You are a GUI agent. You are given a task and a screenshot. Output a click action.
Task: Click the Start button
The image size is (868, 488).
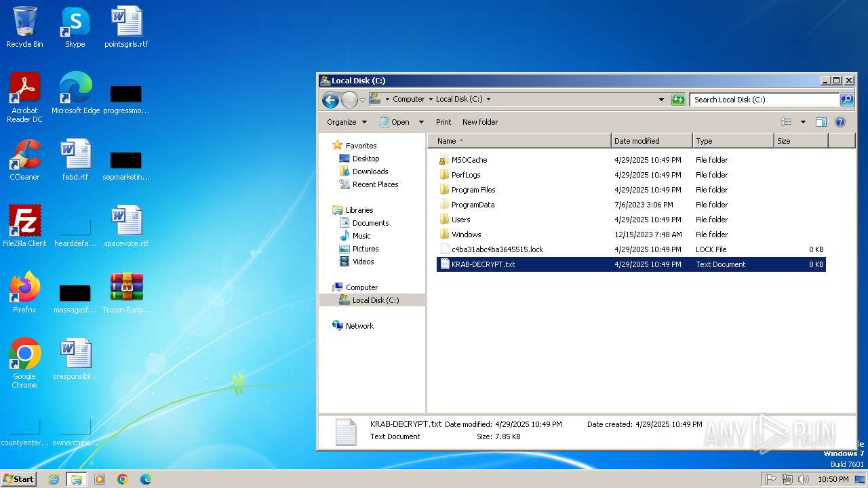tap(19, 479)
